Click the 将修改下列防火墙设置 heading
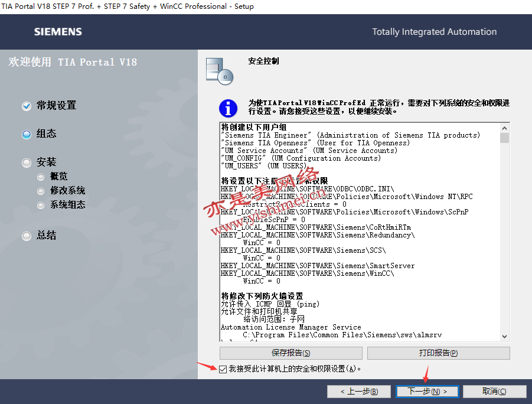Image resolution: width=532 pixels, height=404 pixels. pyautogui.click(x=262, y=296)
